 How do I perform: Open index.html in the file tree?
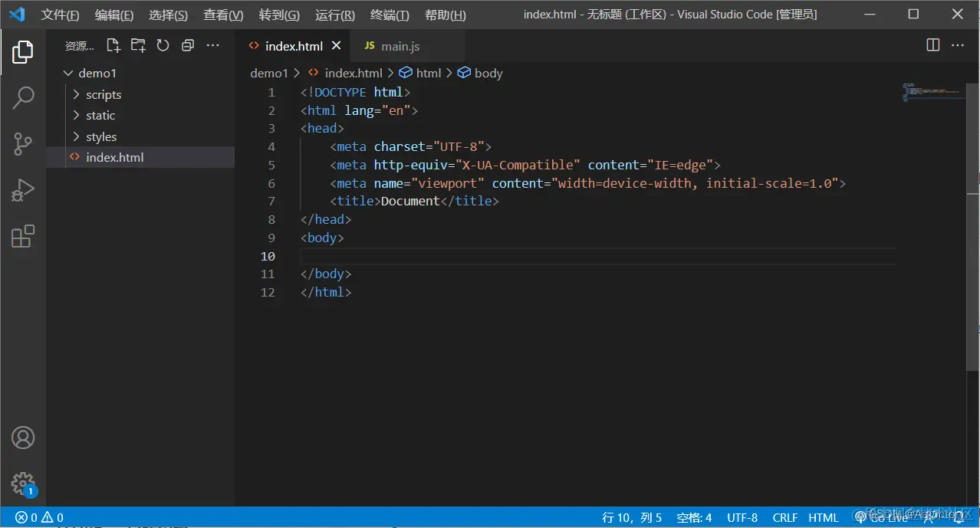point(140,157)
